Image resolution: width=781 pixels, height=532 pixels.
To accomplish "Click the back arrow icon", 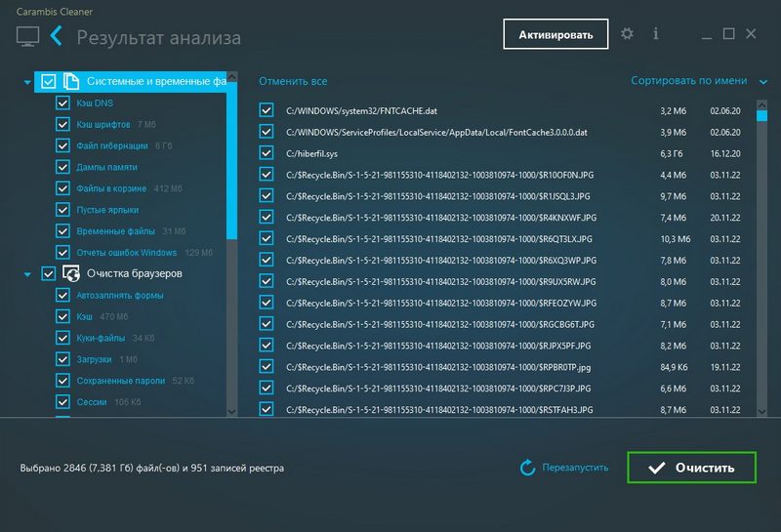I will 57,36.
